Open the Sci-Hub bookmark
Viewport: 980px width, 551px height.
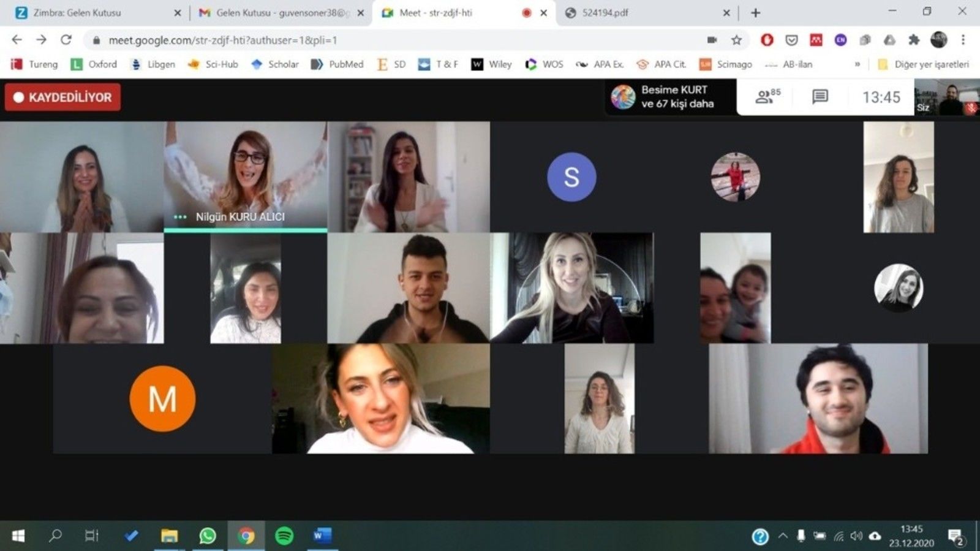point(213,64)
